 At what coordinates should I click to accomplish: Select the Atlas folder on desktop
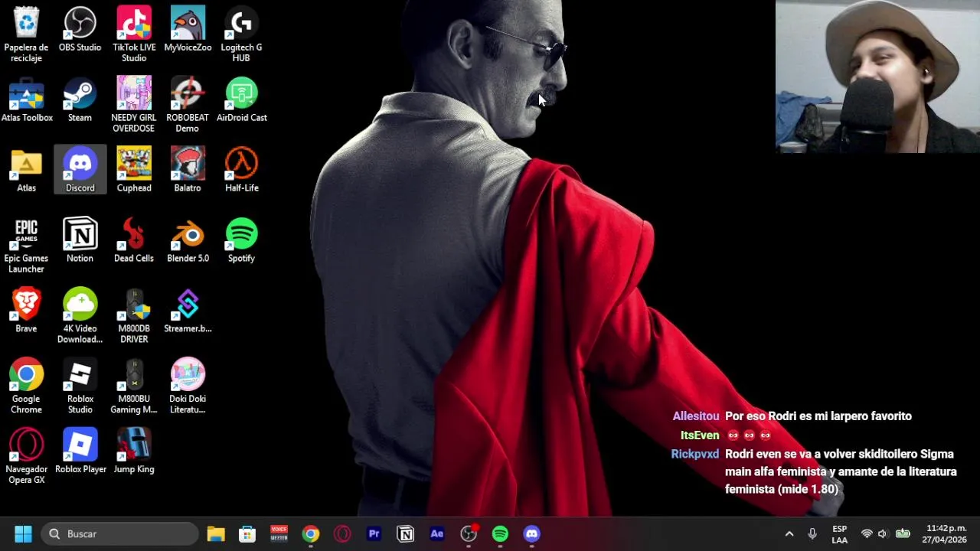[x=26, y=171]
